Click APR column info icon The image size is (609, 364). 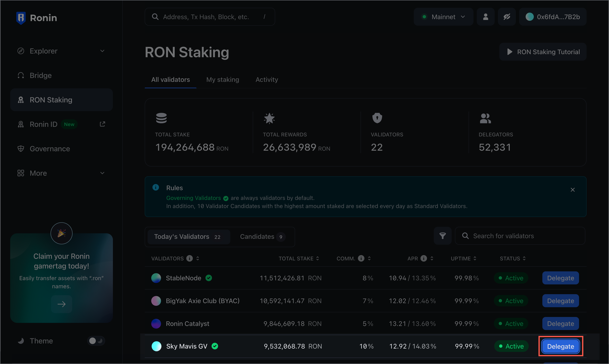tap(424, 258)
